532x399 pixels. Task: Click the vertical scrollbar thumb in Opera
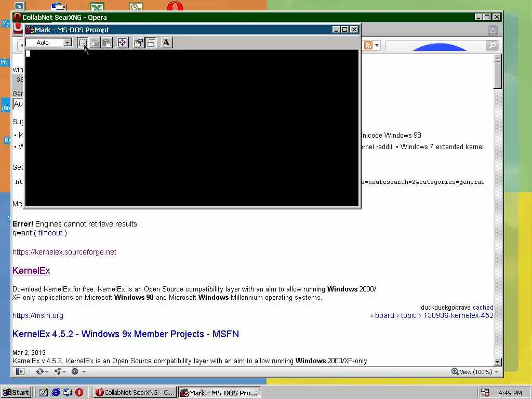497,75
